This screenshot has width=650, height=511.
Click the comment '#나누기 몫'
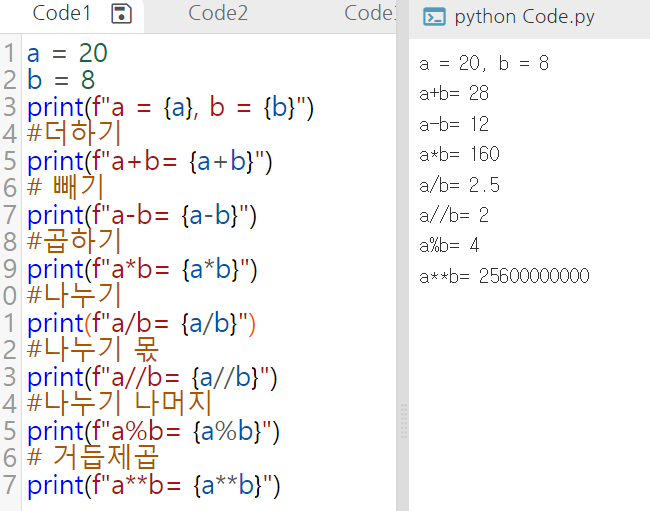point(93,349)
